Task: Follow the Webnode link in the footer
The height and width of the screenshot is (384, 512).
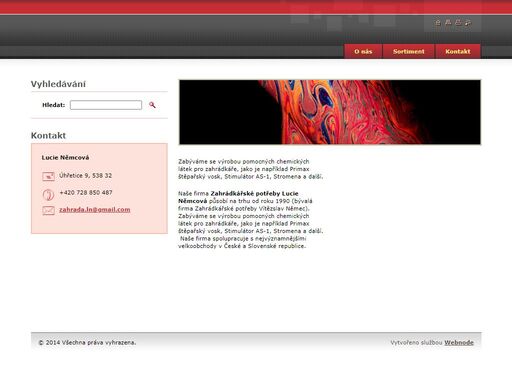Action: pyautogui.click(x=459, y=342)
